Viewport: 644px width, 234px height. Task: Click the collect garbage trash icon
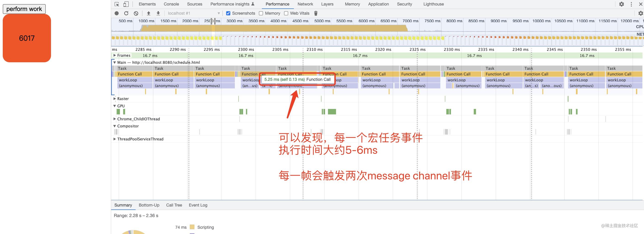click(316, 13)
